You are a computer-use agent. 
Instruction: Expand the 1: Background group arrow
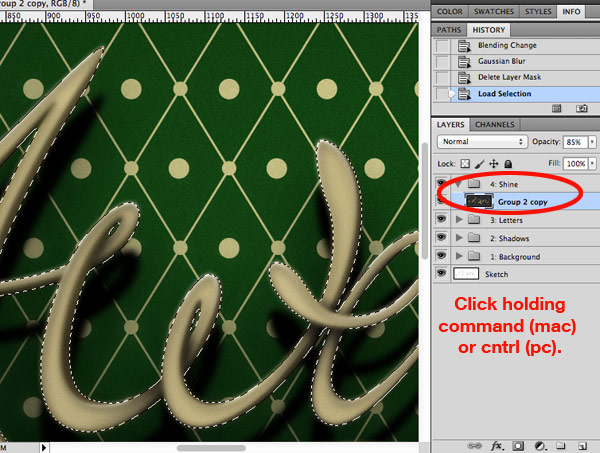[x=459, y=255]
